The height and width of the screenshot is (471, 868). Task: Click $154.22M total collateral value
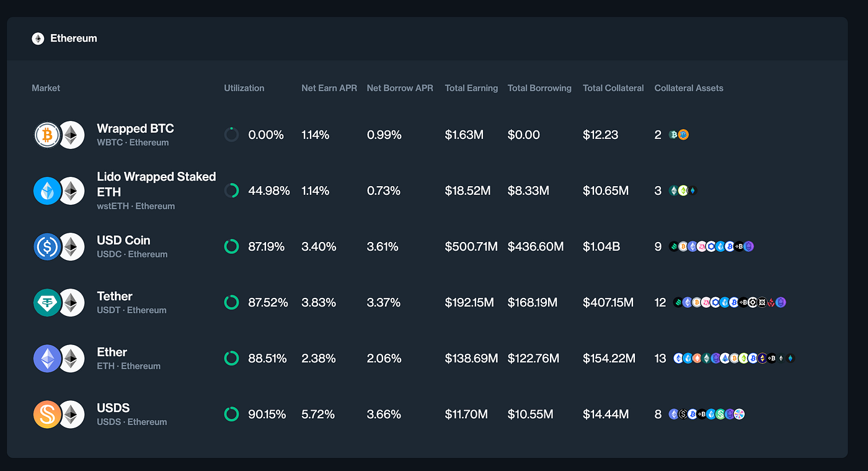coord(609,358)
